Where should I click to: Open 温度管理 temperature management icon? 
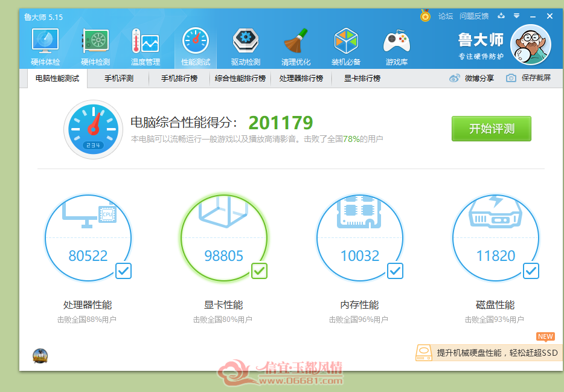(146, 40)
